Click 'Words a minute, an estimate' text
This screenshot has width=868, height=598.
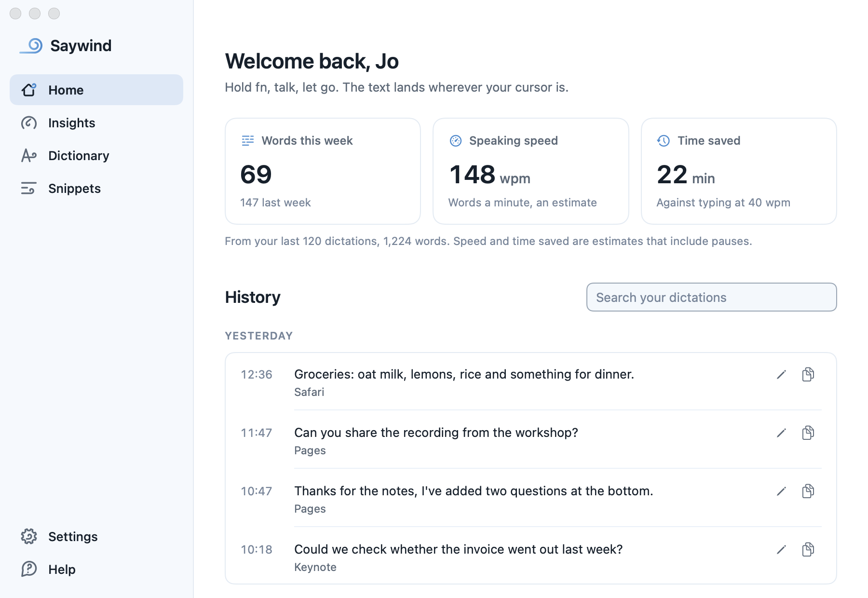point(523,203)
